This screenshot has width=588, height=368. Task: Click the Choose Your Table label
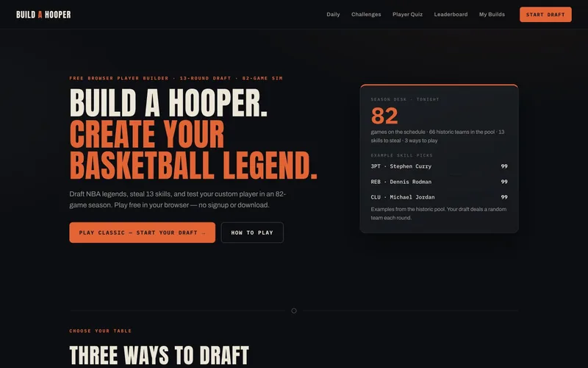(101, 330)
